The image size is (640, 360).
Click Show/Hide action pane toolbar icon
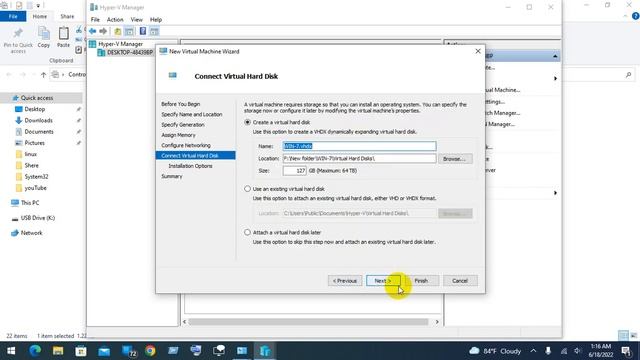coord(154,31)
